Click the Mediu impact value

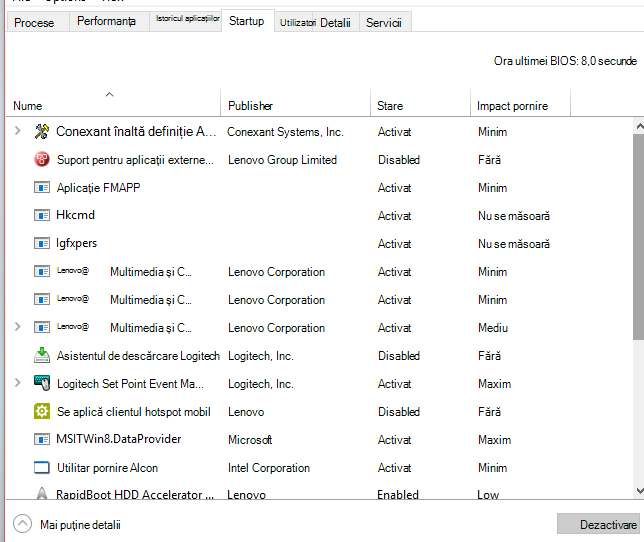pos(493,328)
